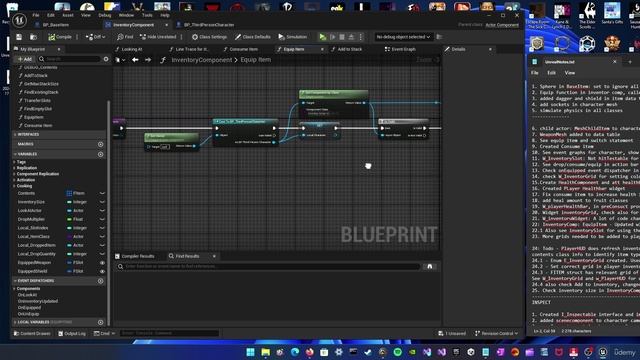This screenshot has height=360, width=640.
Task: Click the Unreal Engine logo icon
Action: (x=19, y=20)
